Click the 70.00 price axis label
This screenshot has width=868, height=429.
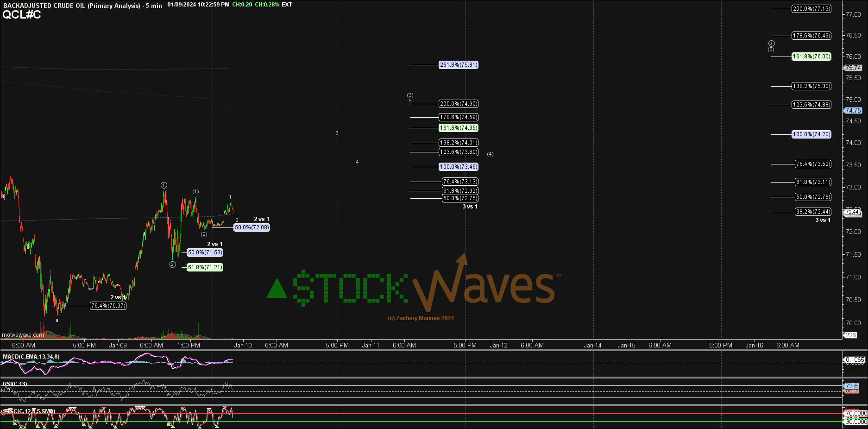(853, 323)
